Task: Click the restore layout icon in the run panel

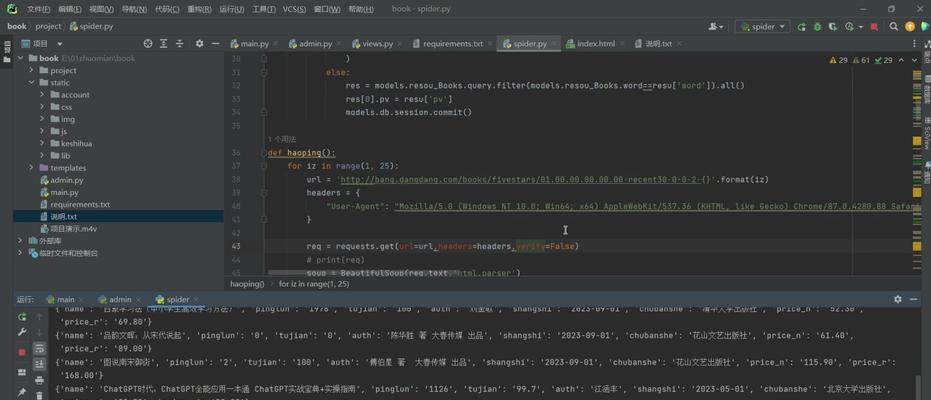Action: pyautogui.click(x=22, y=372)
